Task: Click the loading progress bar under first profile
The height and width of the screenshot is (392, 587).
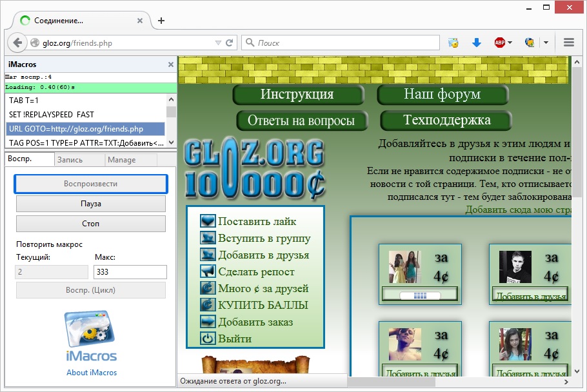Action: pos(420,295)
